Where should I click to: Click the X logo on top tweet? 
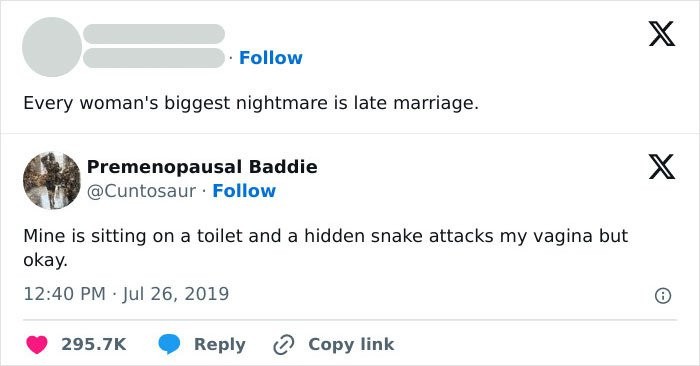[662, 33]
